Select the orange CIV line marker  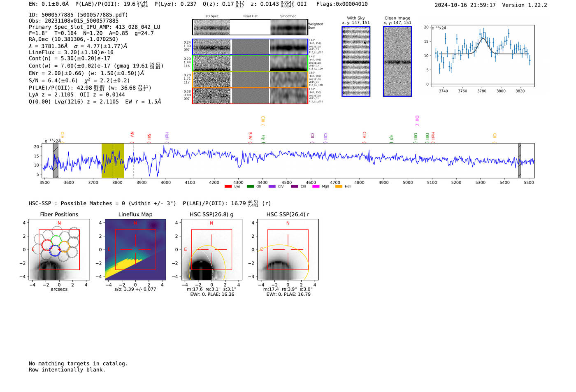pos(62,137)
